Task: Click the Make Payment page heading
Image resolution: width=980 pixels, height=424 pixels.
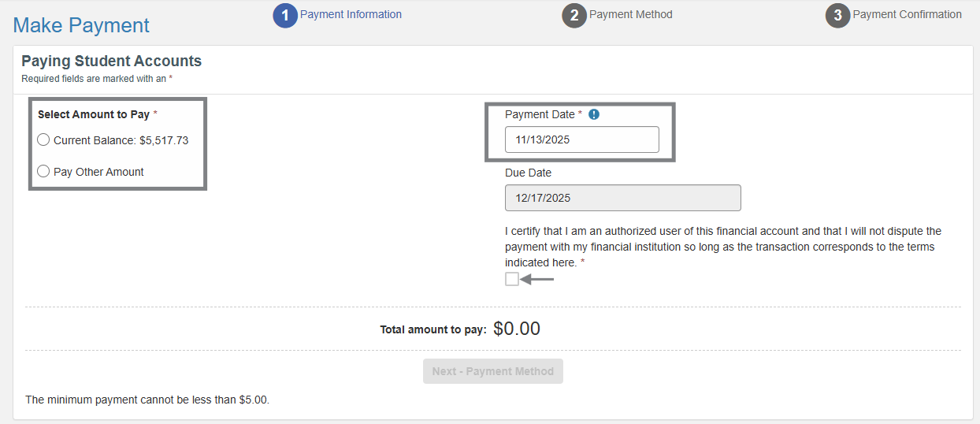Action: 81,25
